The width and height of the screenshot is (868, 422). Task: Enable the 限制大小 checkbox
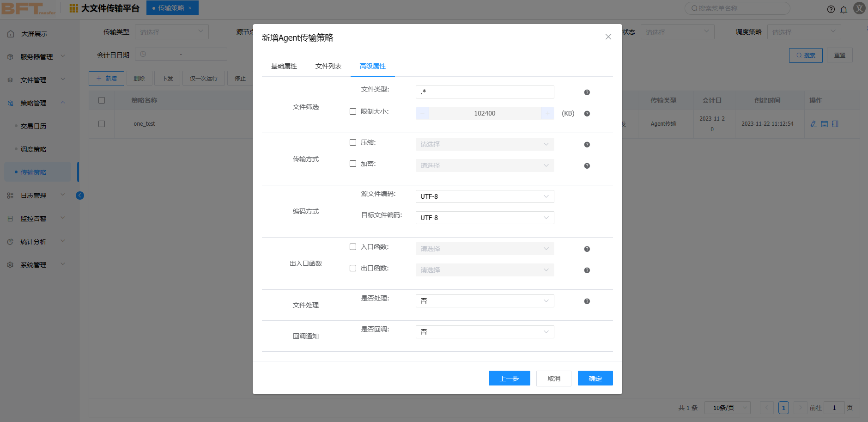pos(353,111)
